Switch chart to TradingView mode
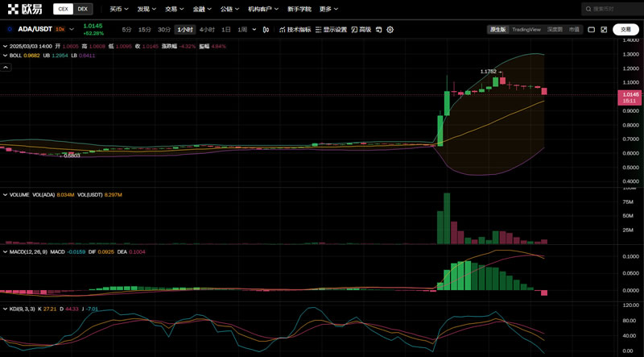This screenshot has height=357, width=644. click(x=526, y=30)
